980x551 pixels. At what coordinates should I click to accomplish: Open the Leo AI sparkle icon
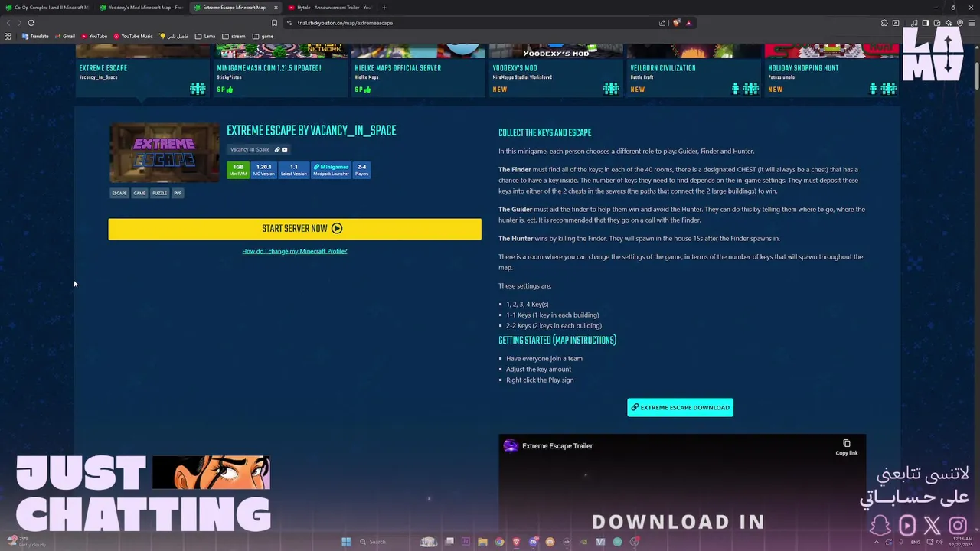(949, 23)
